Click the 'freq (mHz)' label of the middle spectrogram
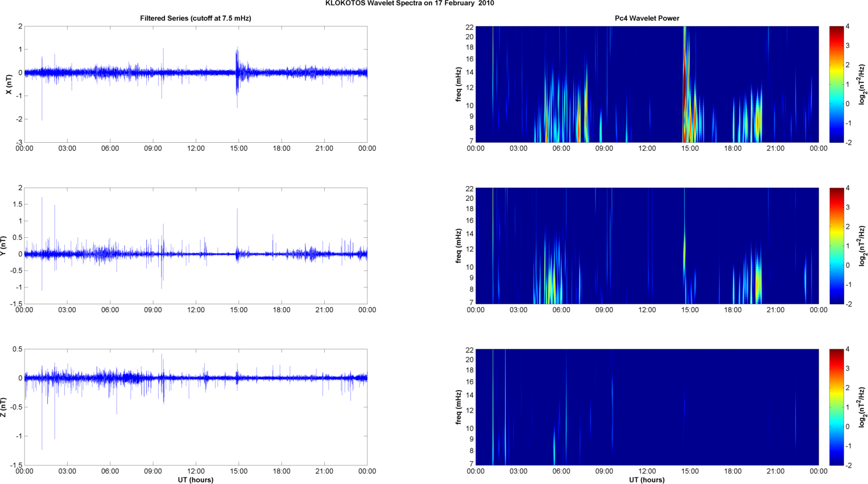The image size is (868, 484). [x=458, y=246]
